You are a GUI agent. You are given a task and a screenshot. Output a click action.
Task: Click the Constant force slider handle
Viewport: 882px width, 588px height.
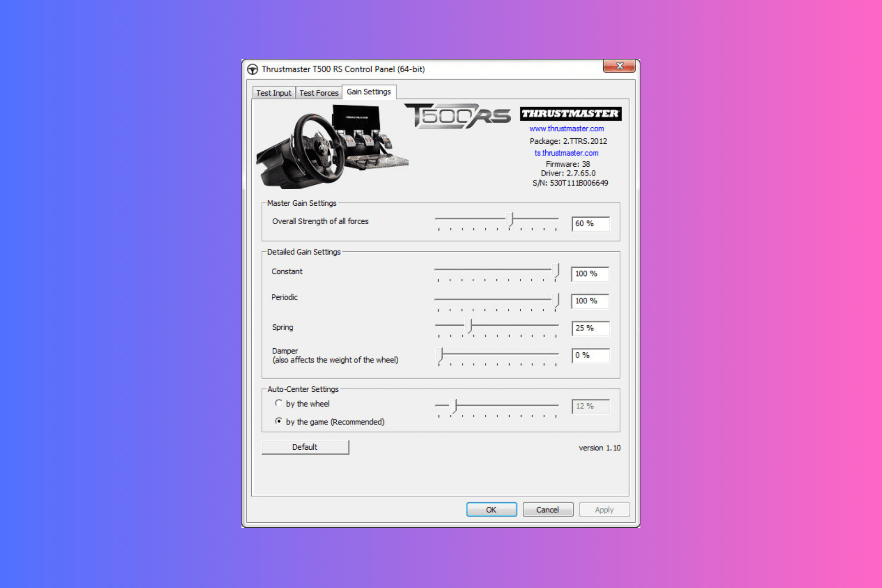coord(556,270)
